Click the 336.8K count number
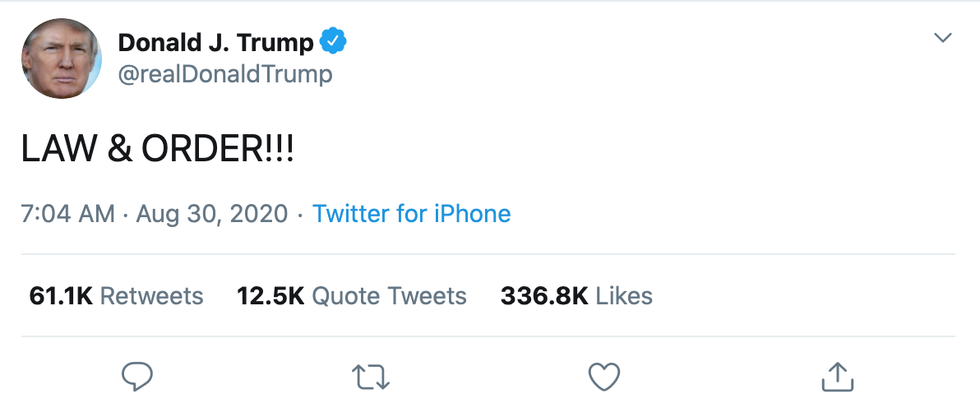980x413 pixels. coord(545,296)
